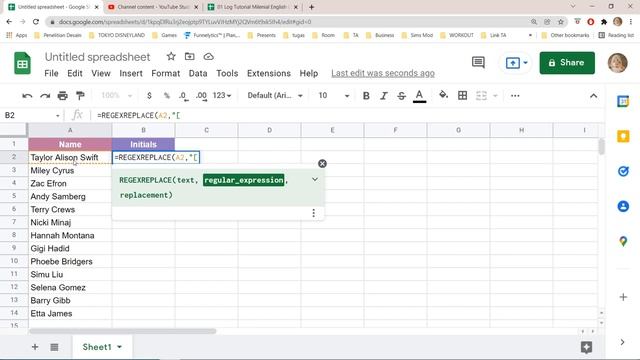The height and width of the screenshot is (360, 640).
Task: Click the Undo icon in toolbar
Action: point(27,96)
